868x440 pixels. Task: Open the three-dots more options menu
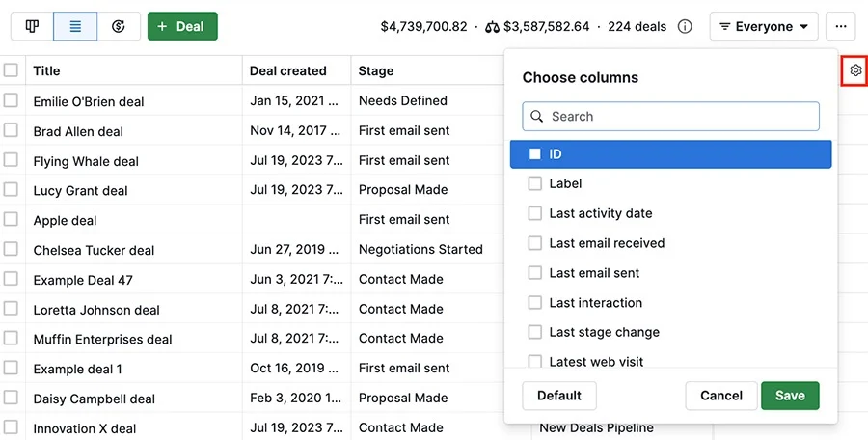click(x=841, y=26)
